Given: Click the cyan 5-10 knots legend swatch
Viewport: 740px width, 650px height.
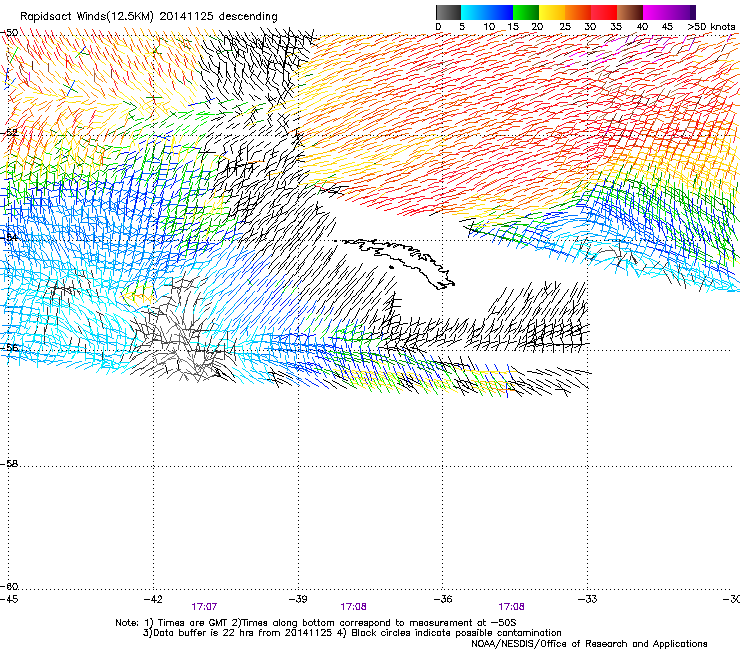Looking at the screenshot, I should 474,12.
